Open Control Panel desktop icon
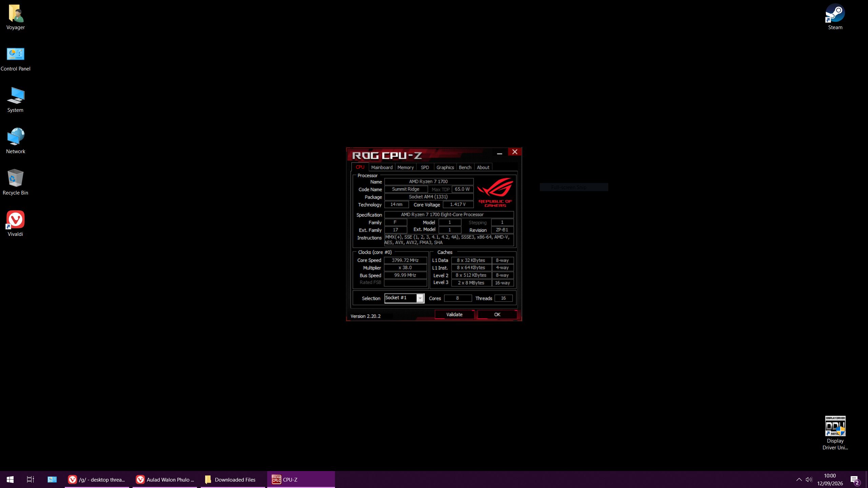This screenshot has height=488, width=868. tap(15, 59)
